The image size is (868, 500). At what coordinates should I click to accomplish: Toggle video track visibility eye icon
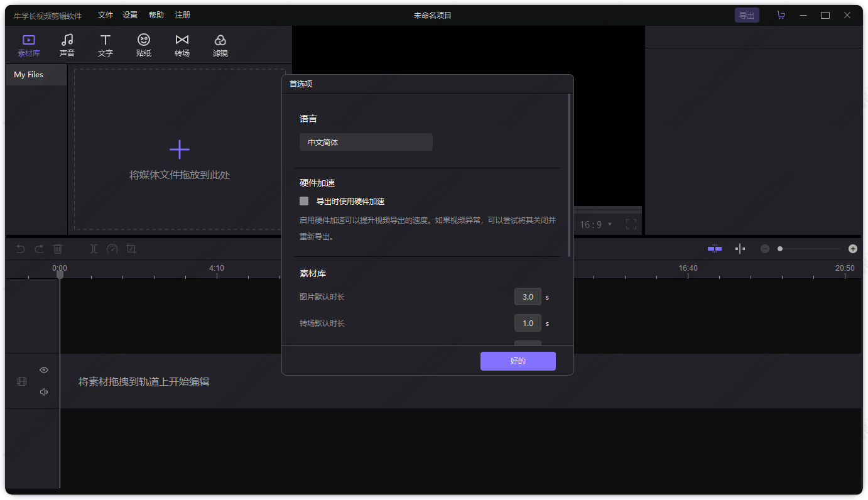44,370
